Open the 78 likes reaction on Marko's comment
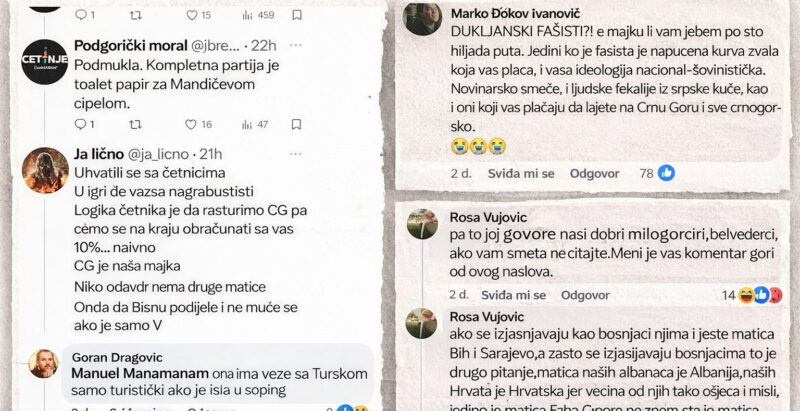This screenshot has width=800, height=411. pyautogui.click(x=658, y=173)
